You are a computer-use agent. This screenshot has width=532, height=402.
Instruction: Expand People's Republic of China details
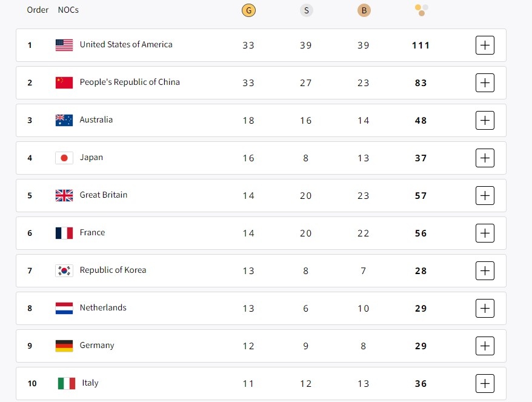[x=485, y=83]
